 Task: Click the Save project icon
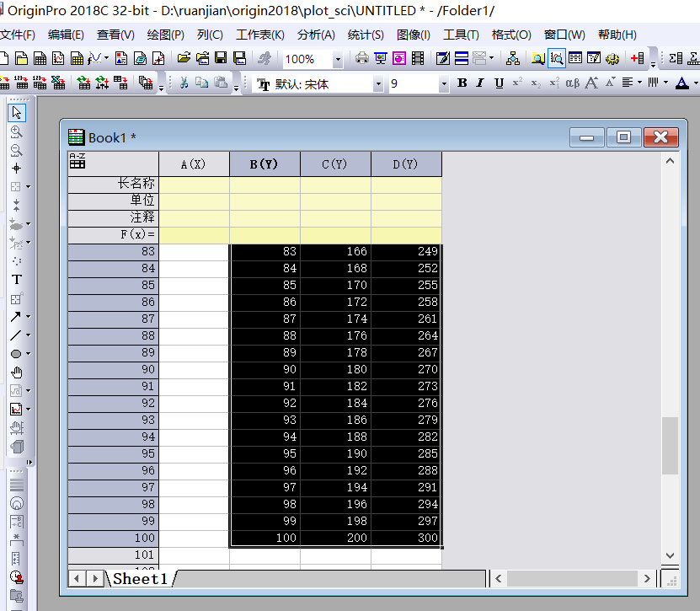click(221, 58)
